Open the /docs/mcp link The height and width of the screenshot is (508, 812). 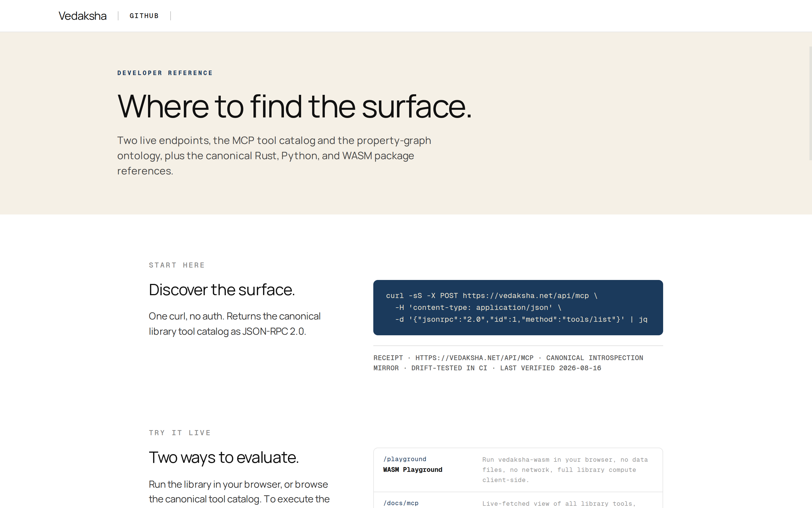(x=401, y=503)
